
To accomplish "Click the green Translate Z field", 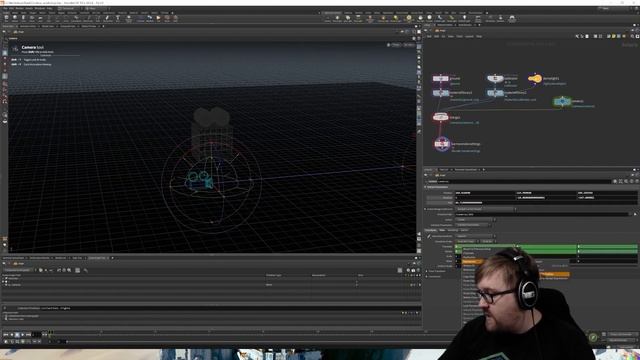I will click(607, 247).
